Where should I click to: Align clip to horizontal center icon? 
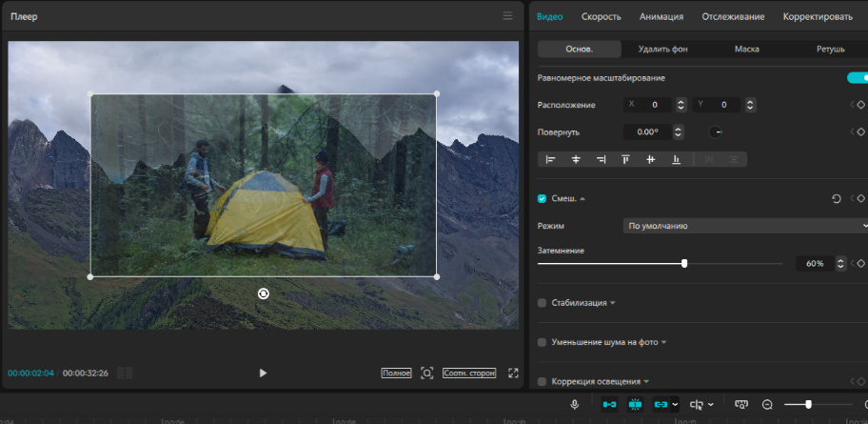tap(576, 160)
